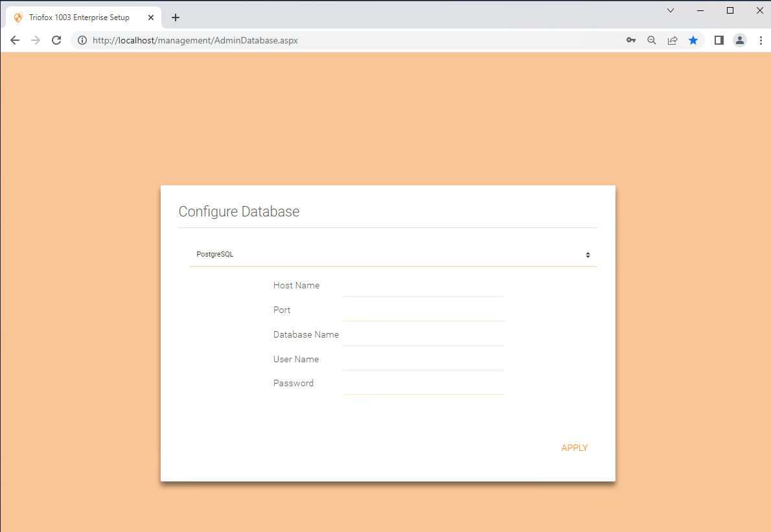Minimize the browser window
The height and width of the screenshot is (532, 771).
tap(700, 10)
